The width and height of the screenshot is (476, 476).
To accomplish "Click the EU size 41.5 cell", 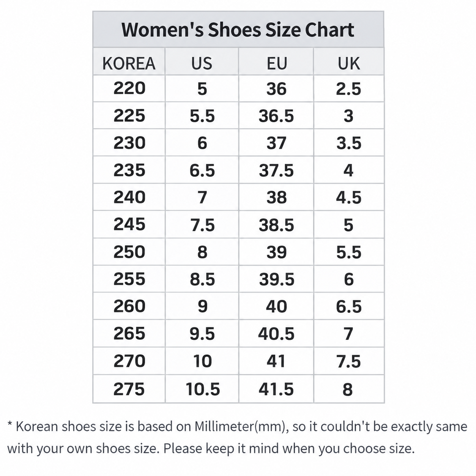I will [x=276, y=389].
